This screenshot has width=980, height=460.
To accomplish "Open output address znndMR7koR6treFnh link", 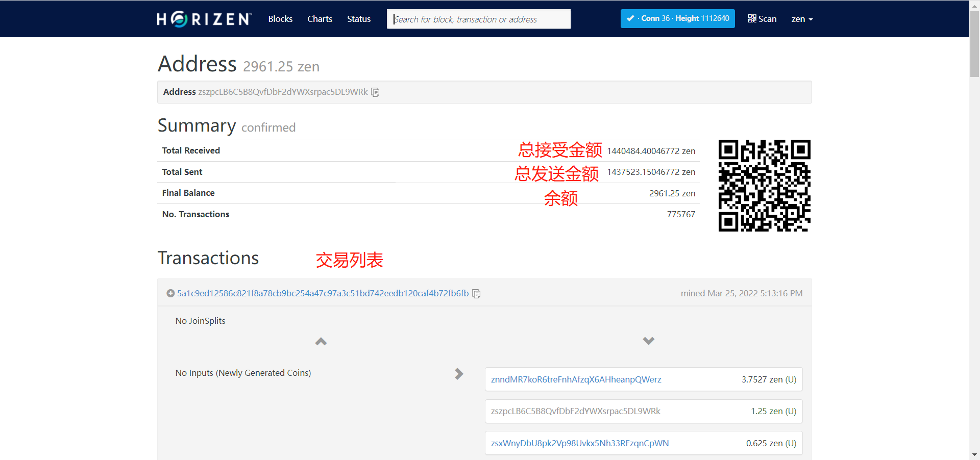I will [x=576, y=379].
